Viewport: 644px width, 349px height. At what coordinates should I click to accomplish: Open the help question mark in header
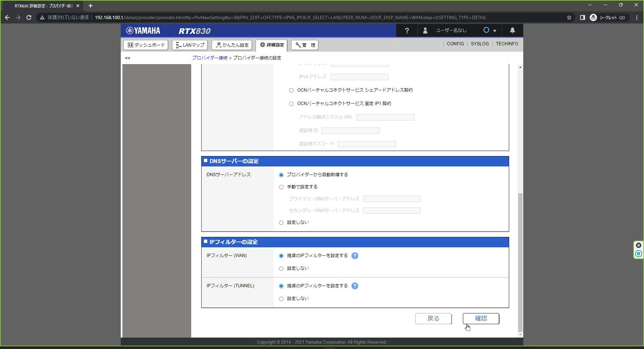coord(407,31)
